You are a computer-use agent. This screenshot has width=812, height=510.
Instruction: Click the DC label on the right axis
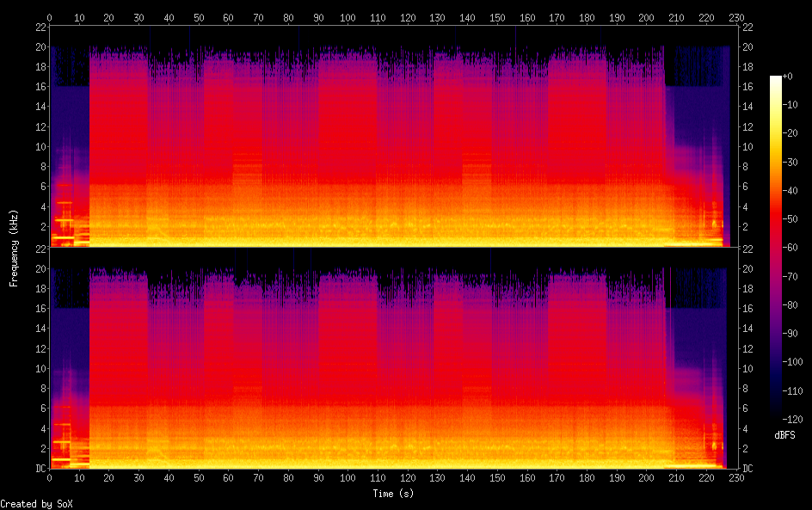point(748,469)
